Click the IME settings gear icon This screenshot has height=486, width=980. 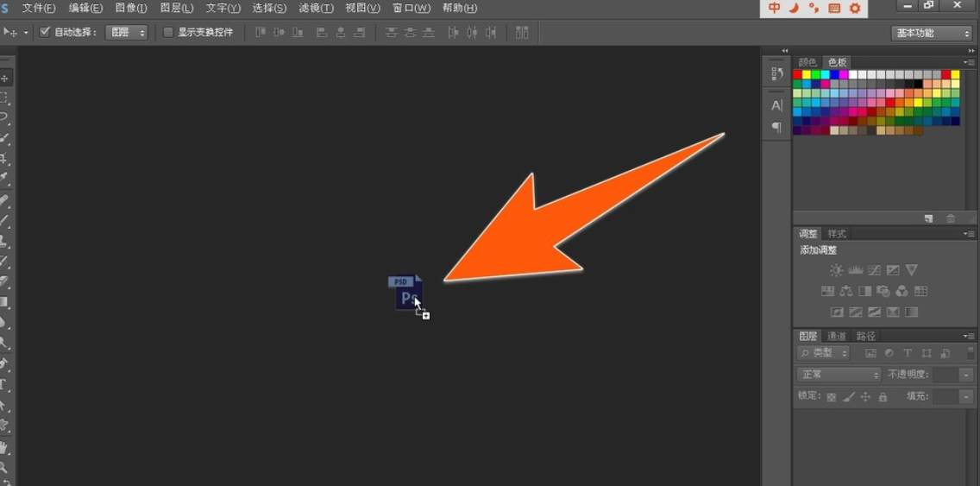click(x=855, y=8)
